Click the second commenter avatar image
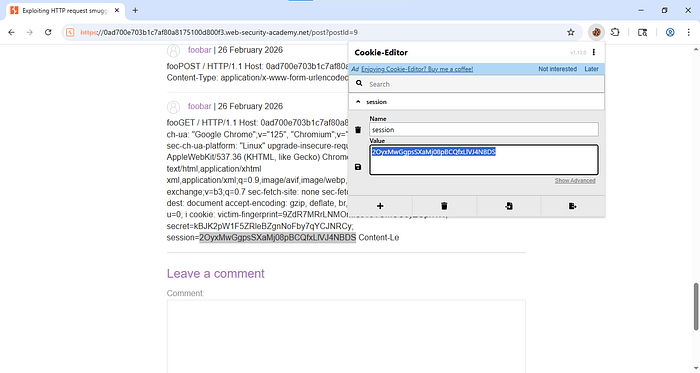The height and width of the screenshot is (373, 700). (x=173, y=107)
